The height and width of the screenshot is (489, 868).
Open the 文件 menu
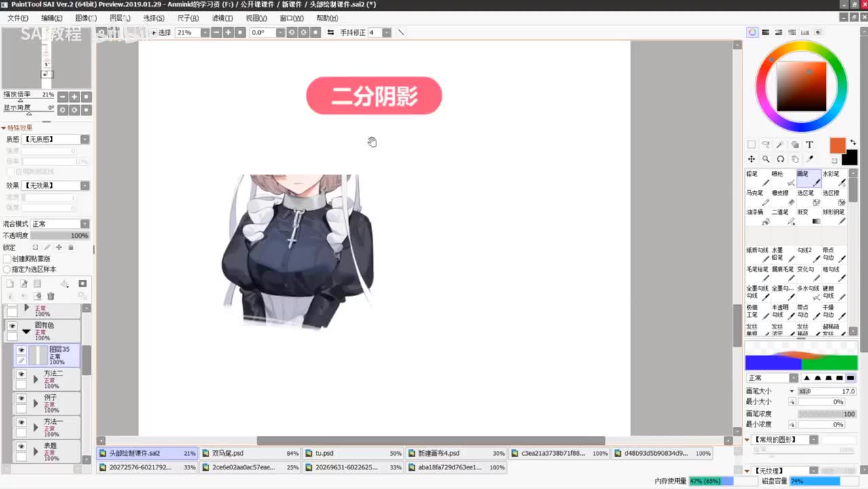18,18
